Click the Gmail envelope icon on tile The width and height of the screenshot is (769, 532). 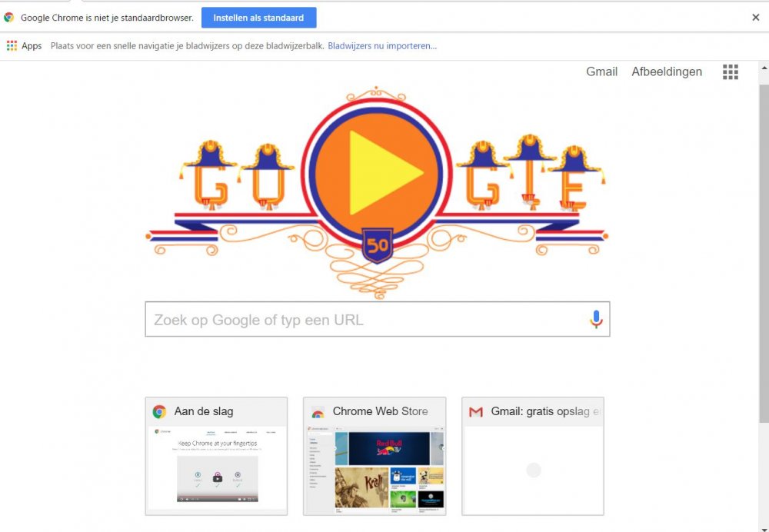click(x=476, y=412)
